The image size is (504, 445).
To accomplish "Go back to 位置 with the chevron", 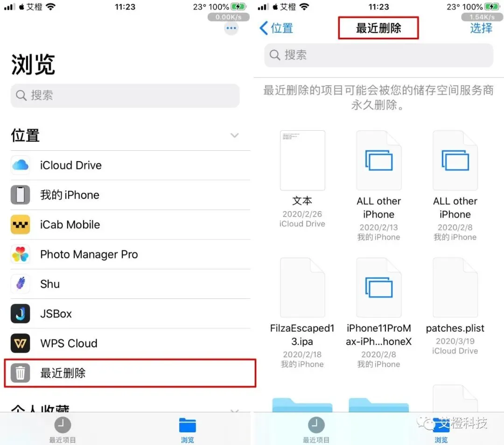I will coord(264,28).
